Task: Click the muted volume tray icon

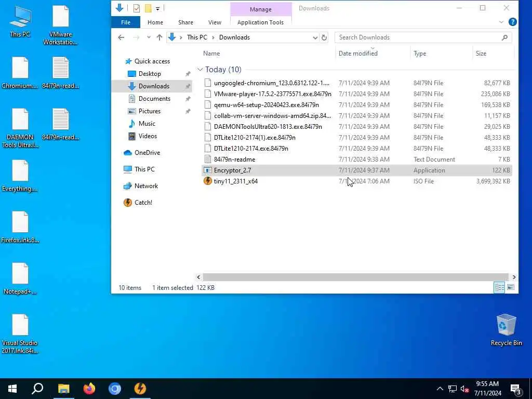Action: [x=464, y=389]
